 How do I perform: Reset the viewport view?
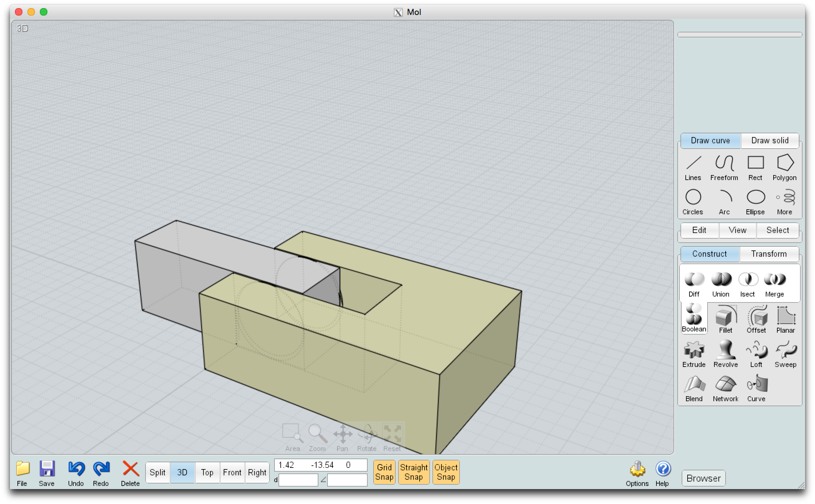[392, 438]
